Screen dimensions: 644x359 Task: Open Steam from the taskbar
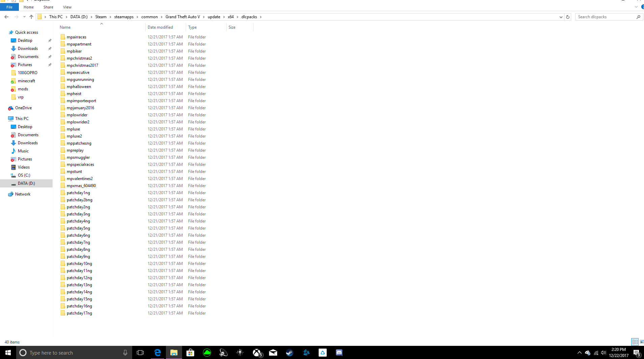290,353
